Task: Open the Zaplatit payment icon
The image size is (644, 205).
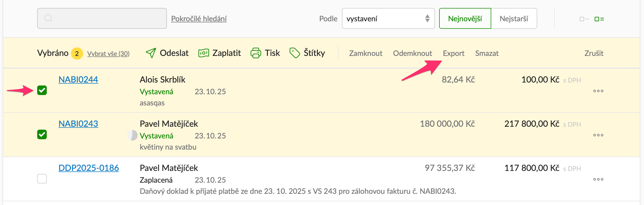Action: pyautogui.click(x=204, y=53)
